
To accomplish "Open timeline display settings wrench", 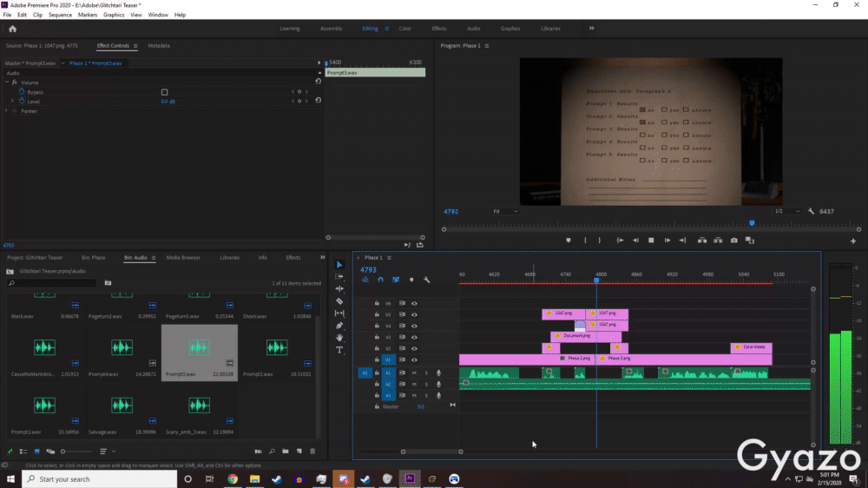I will point(427,280).
